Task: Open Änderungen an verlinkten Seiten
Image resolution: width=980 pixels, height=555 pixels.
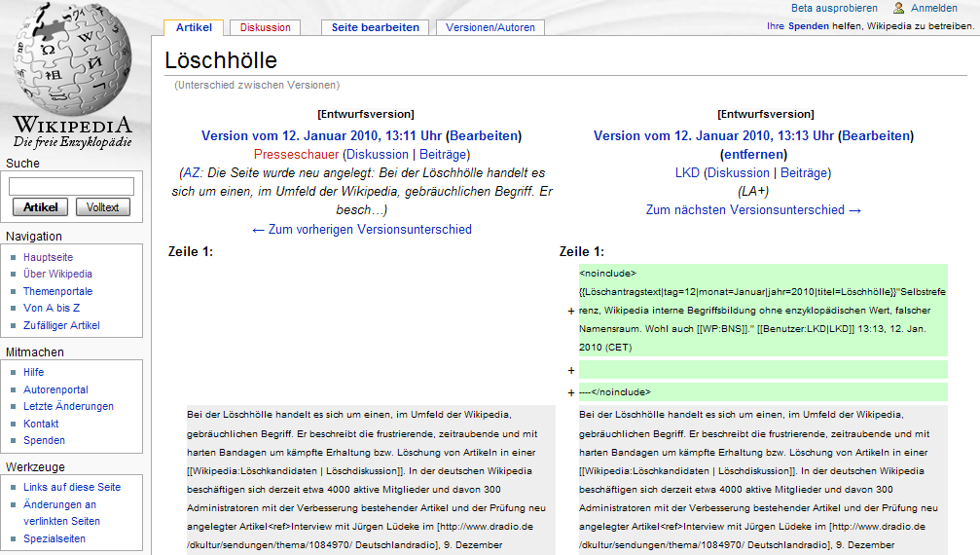Action: pos(61,513)
